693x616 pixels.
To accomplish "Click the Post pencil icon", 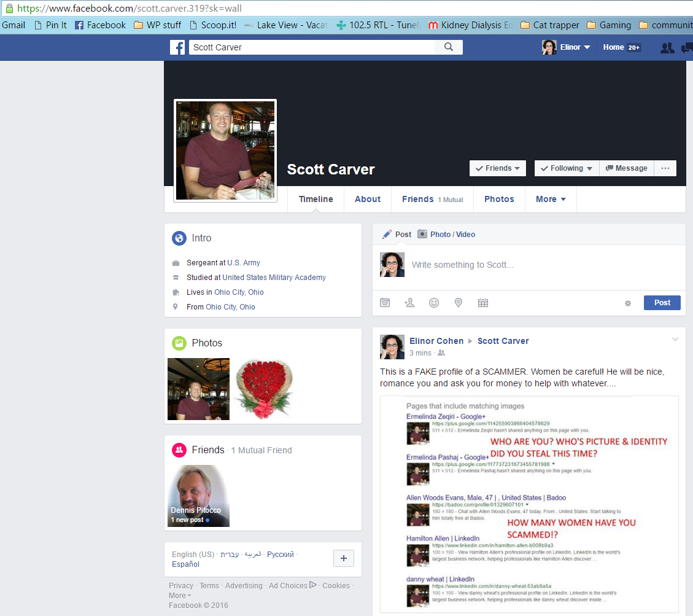I will click(x=387, y=235).
